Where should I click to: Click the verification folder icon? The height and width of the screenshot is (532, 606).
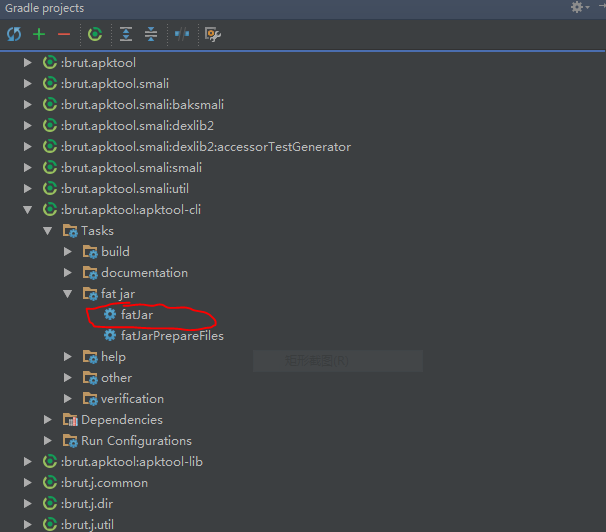pos(90,399)
